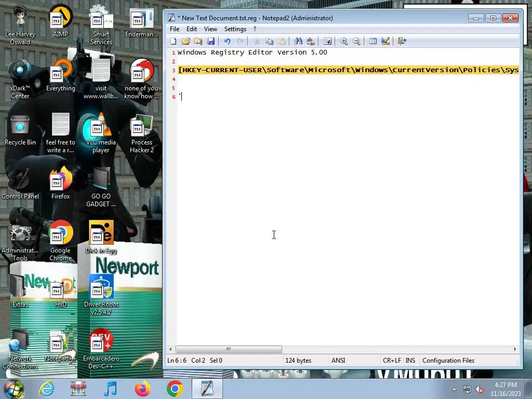Click the greyed Redo arrow icon
This screenshot has width=532, height=399.
point(240,42)
